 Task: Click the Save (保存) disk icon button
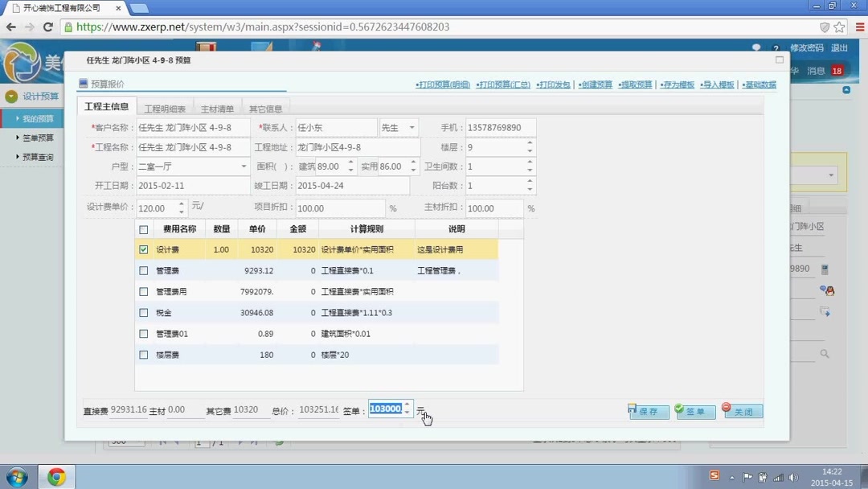(647, 411)
